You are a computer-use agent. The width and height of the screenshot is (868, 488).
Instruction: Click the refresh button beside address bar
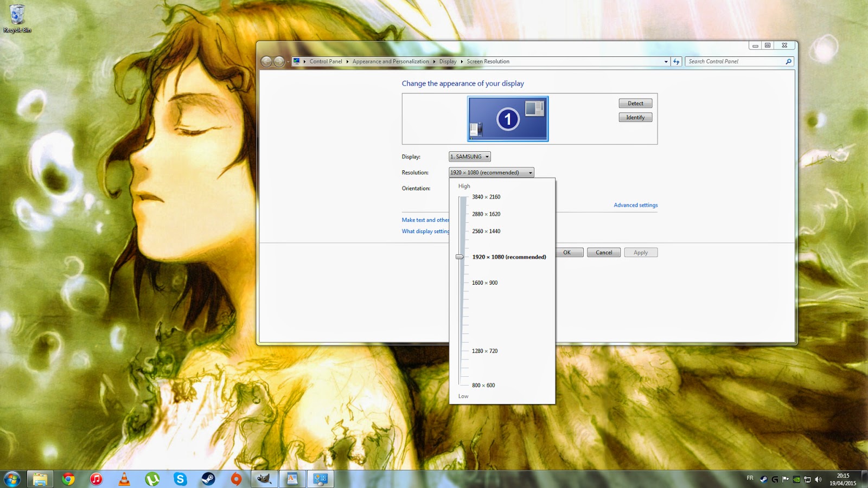(x=676, y=62)
